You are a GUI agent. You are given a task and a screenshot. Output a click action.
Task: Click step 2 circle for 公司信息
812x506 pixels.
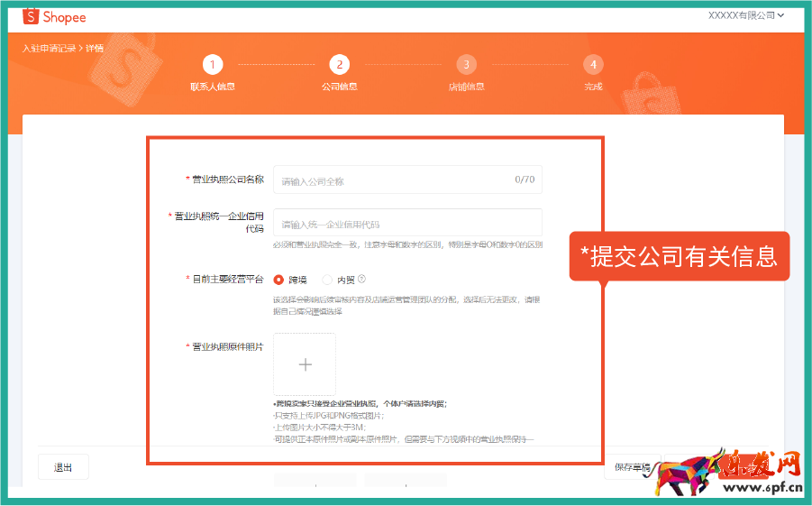pos(339,64)
